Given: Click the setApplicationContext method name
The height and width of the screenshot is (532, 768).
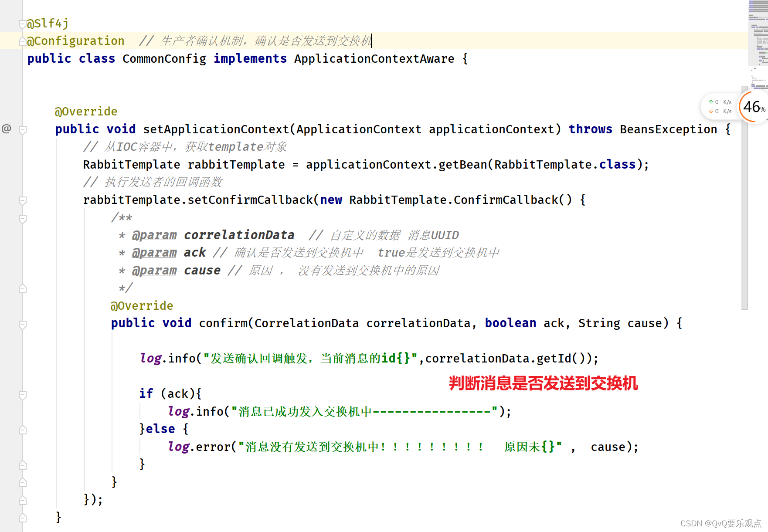Looking at the screenshot, I should pos(216,129).
